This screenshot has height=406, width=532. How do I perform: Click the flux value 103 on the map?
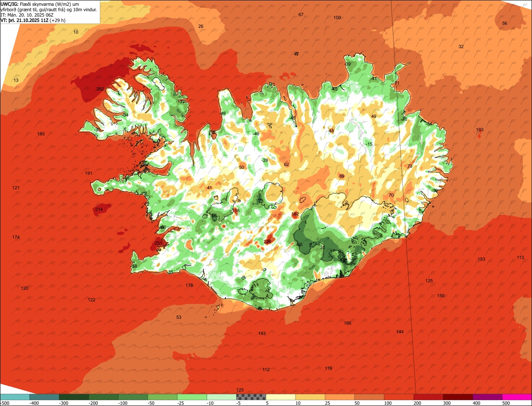(480, 130)
